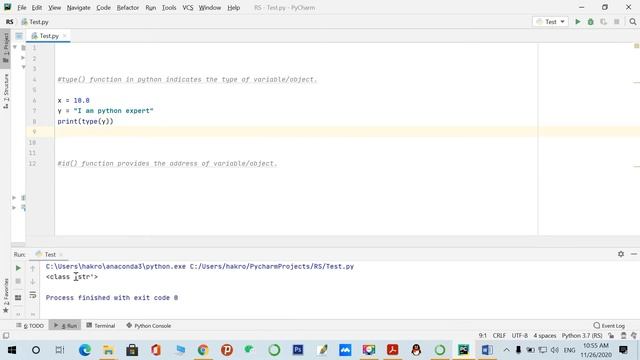The width and height of the screenshot is (640, 360).
Task: Click the Run with Coverage icon
Action: coord(603,22)
